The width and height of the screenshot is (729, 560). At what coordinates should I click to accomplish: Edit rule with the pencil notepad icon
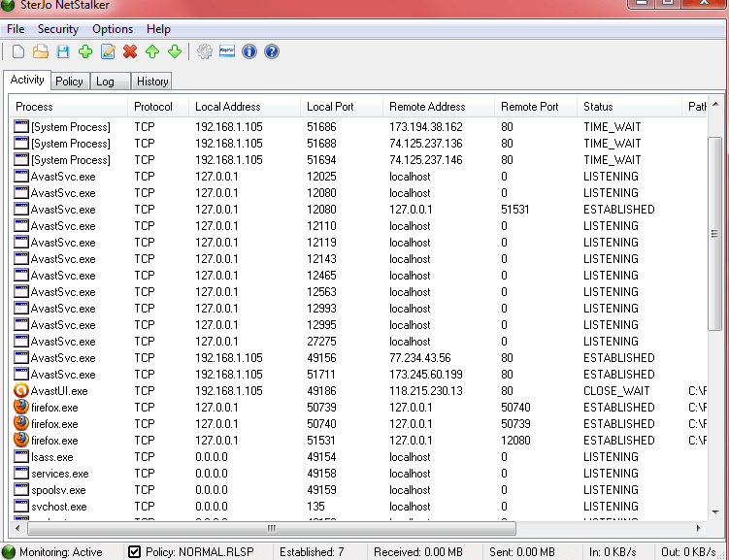(x=108, y=51)
